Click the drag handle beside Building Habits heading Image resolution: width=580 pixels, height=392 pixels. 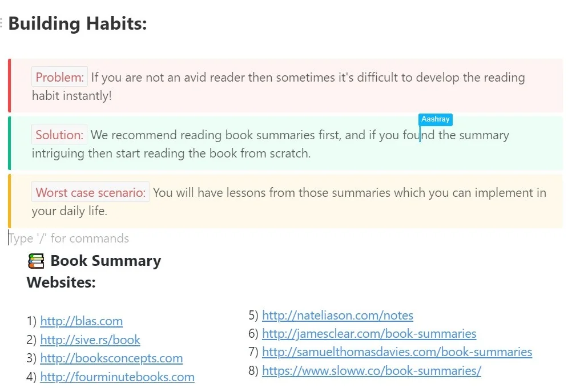[x=2, y=24]
